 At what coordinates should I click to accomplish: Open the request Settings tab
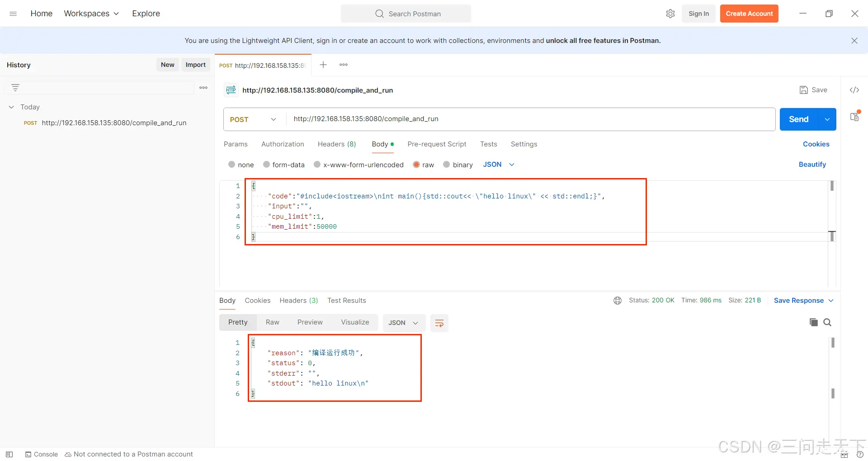pos(524,144)
